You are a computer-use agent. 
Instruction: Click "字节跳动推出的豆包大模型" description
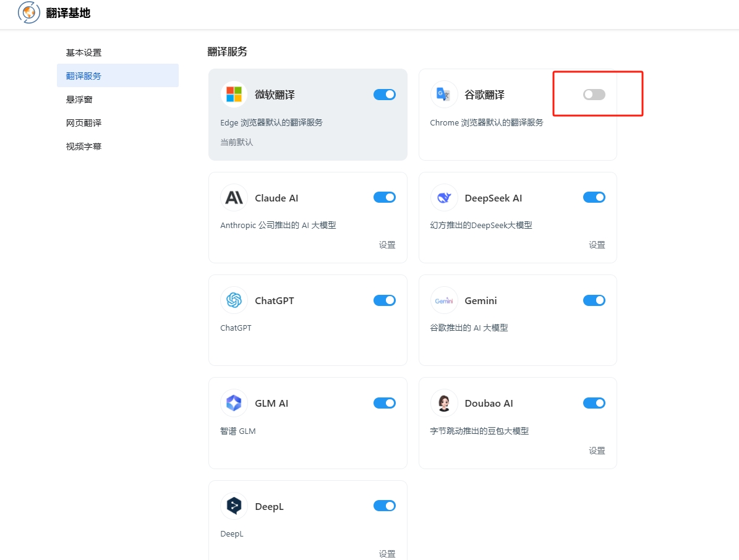[x=479, y=431]
